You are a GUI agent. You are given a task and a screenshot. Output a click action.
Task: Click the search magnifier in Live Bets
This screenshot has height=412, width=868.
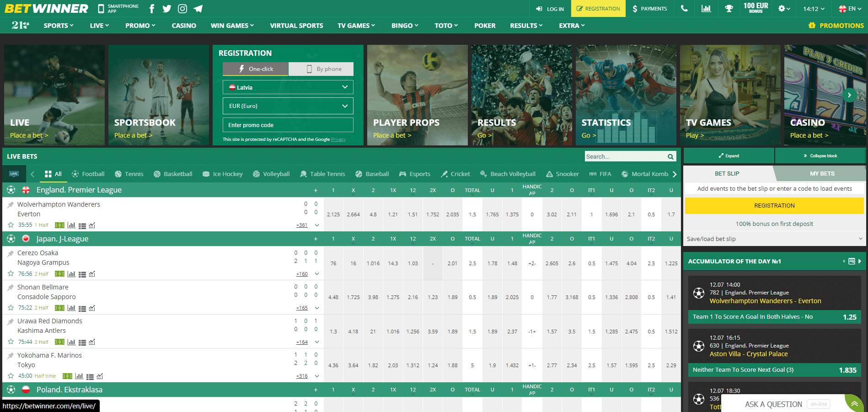[x=670, y=156]
